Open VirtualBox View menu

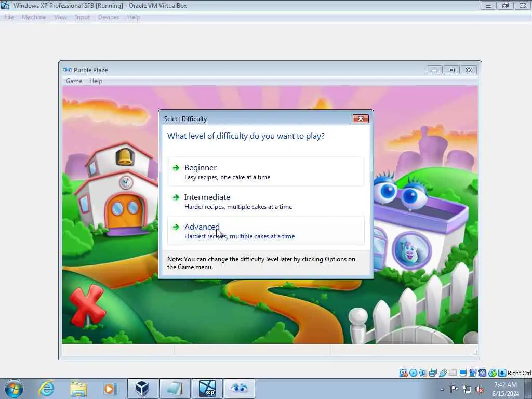[60, 17]
